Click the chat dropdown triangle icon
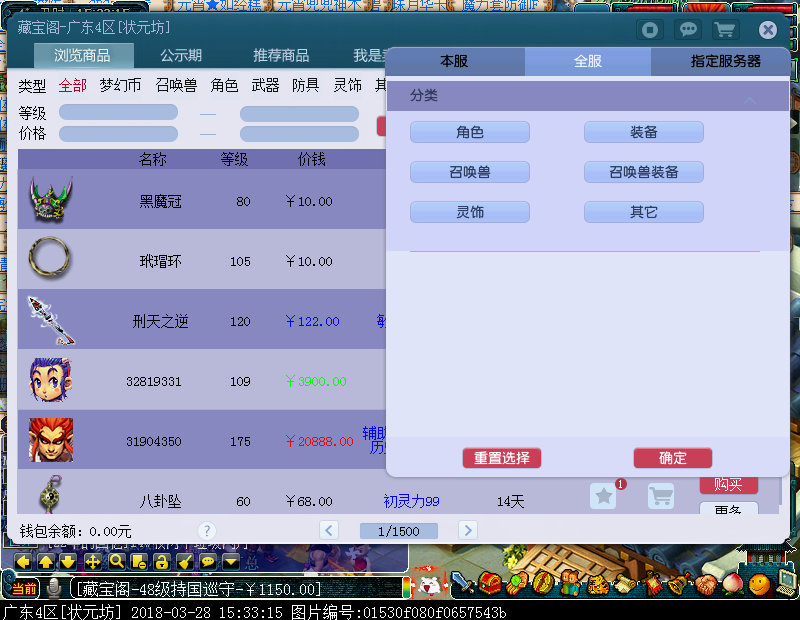 coord(231,562)
